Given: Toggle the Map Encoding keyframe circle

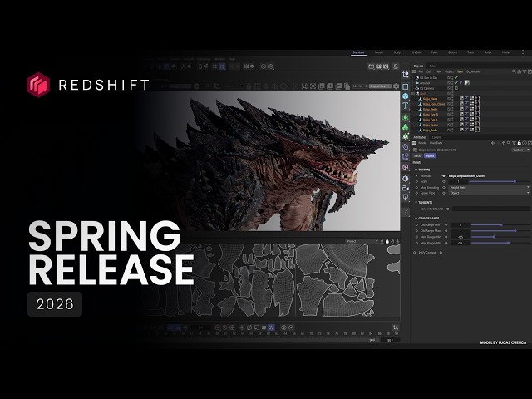Looking at the screenshot, I should (x=417, y=187).
